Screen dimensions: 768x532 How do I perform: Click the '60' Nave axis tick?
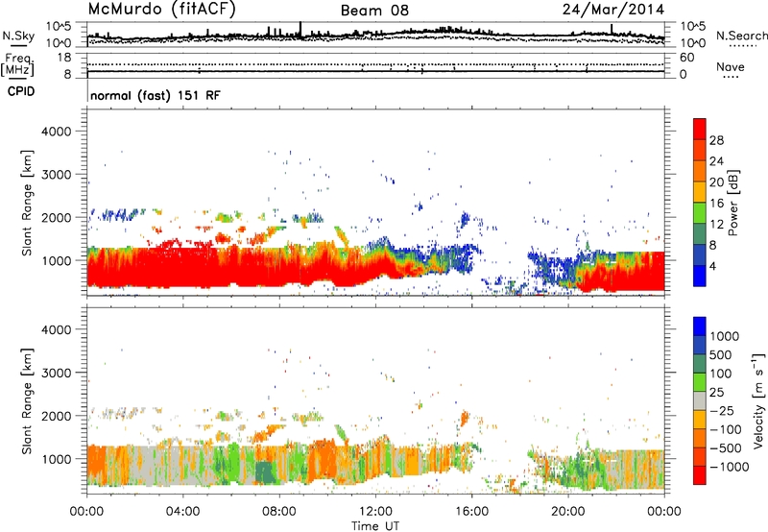tap(686, 58)
